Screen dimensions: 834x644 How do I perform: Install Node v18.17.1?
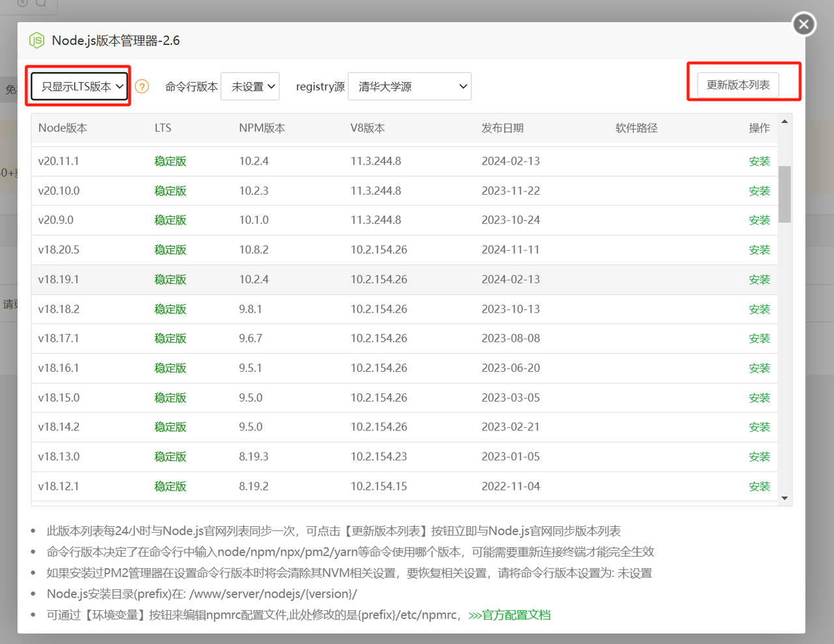pyautogui.click(x=759, y=339)
